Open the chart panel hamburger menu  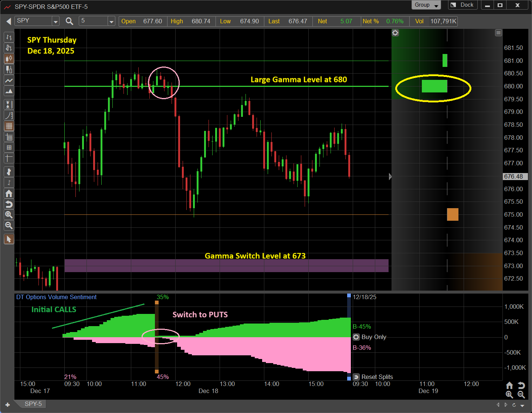click(x=498, y=33)
